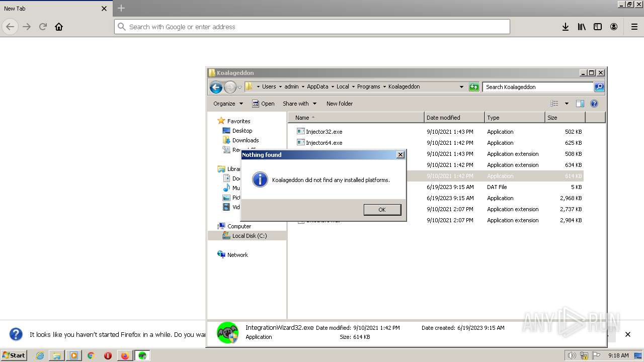Click Explorer forward navigation button
644x362 pixels.
[x=230, y=87]
